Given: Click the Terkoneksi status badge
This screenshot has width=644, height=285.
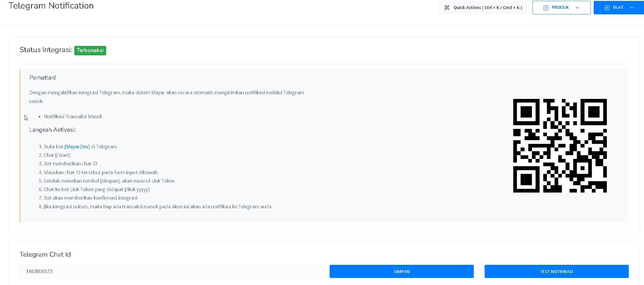Looking at the screenshot, I should click(x=90, y=50).
